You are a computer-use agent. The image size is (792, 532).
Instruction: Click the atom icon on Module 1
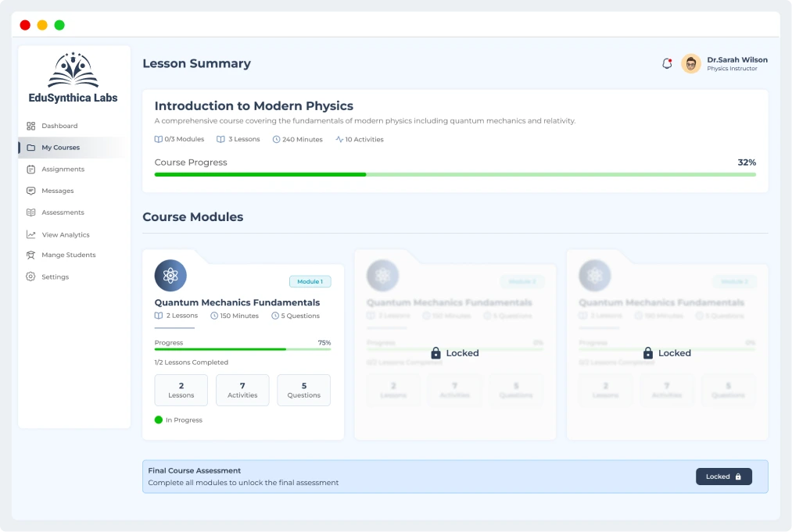pos(170,275)
